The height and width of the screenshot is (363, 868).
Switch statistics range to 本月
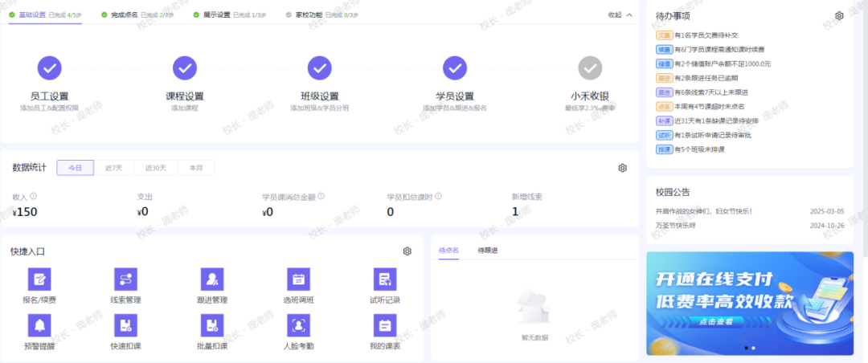click(196, 168)
